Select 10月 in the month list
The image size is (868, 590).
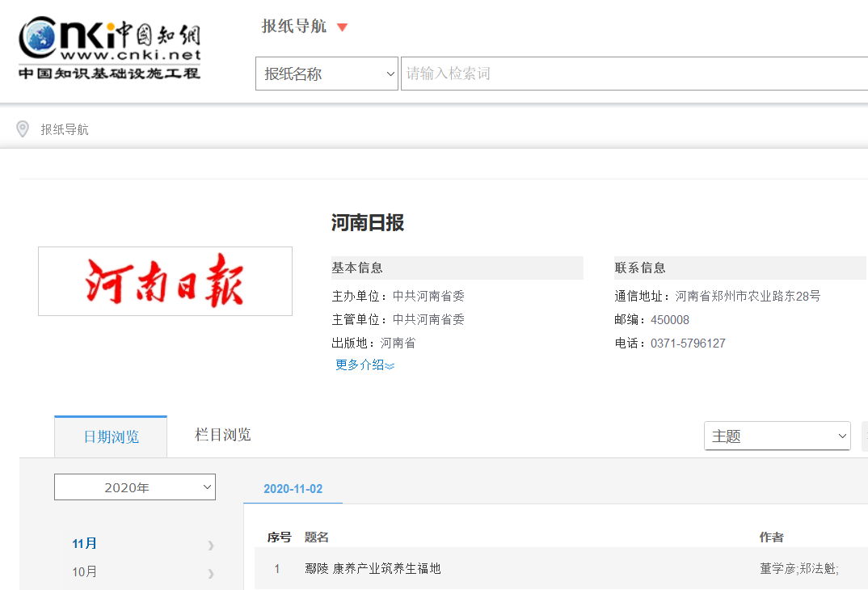coord(85,571)
